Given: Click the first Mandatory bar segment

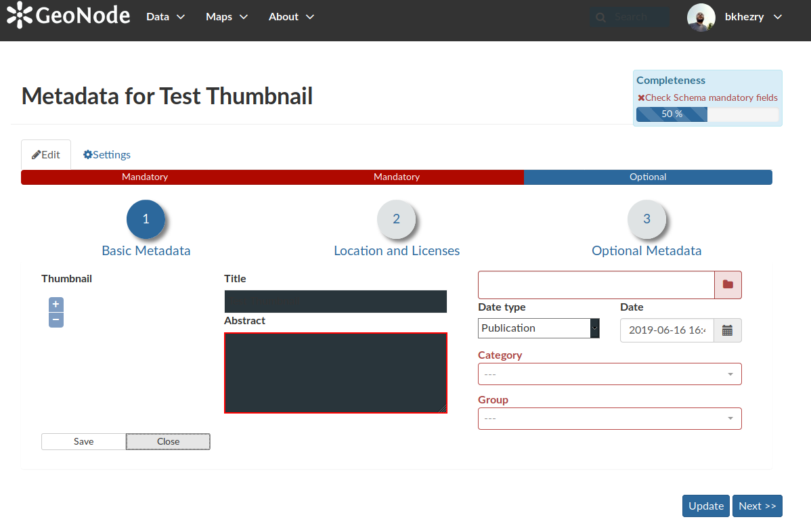Looking at the screenshot, I should 145,177.
